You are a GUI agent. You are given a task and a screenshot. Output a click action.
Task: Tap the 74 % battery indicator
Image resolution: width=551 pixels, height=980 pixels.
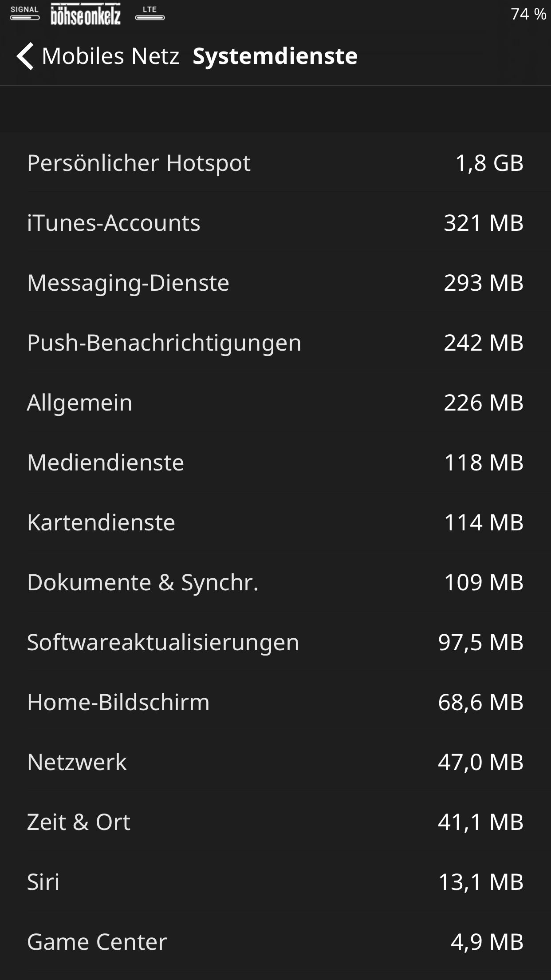(x=528, y=14)
